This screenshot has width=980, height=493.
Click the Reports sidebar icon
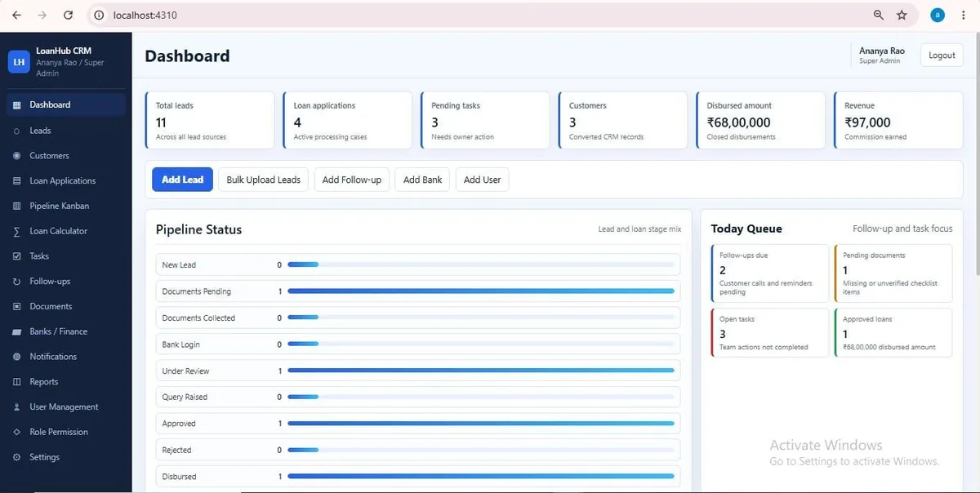(x=17, y=382)
